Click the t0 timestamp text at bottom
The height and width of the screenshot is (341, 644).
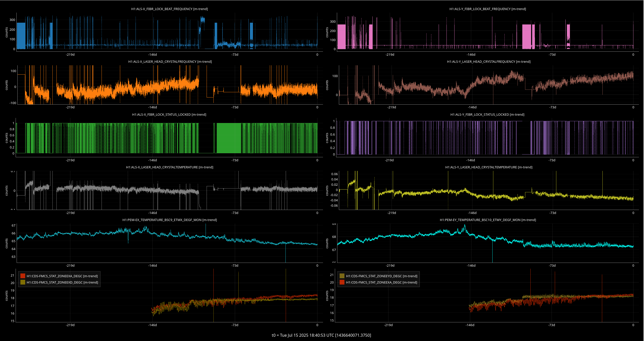pyautogui.click(x=321, y=335)
